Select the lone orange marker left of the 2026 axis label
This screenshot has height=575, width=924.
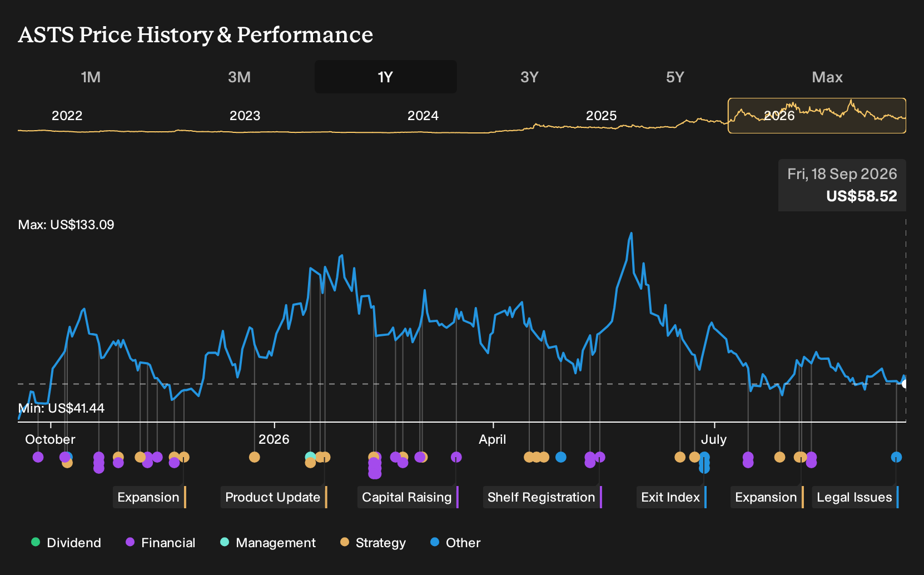pos(255,457)
